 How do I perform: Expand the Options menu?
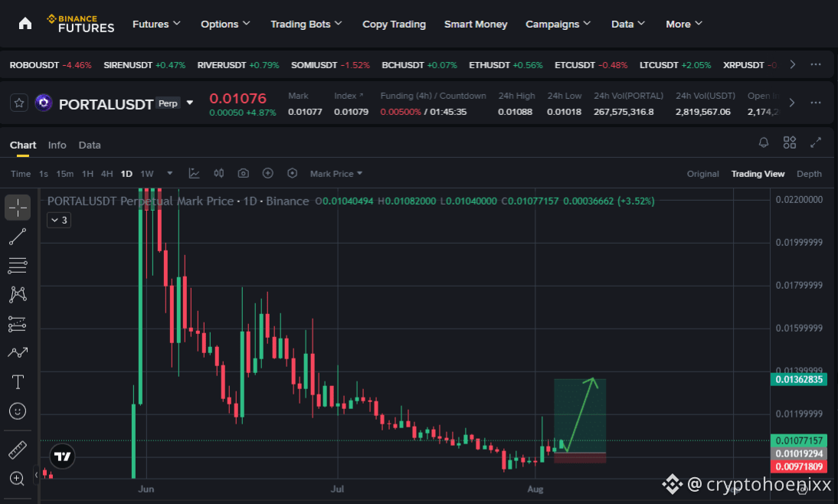click(225, 24)
